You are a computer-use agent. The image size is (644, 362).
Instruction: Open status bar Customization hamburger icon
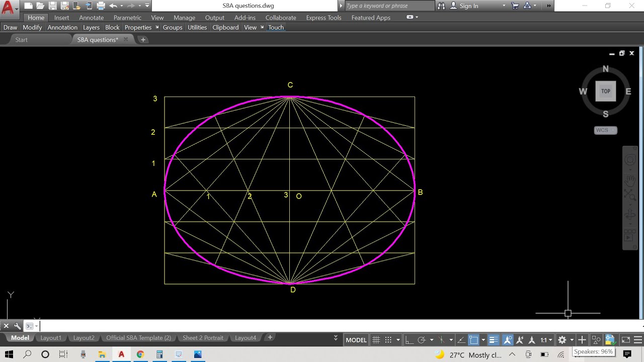point(637,340)
